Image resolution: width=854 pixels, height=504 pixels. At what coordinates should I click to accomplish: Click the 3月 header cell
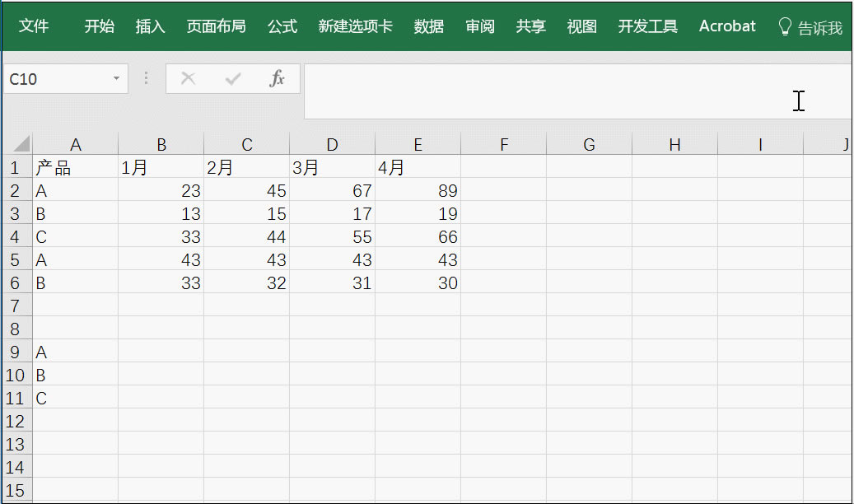click(332, 167)
